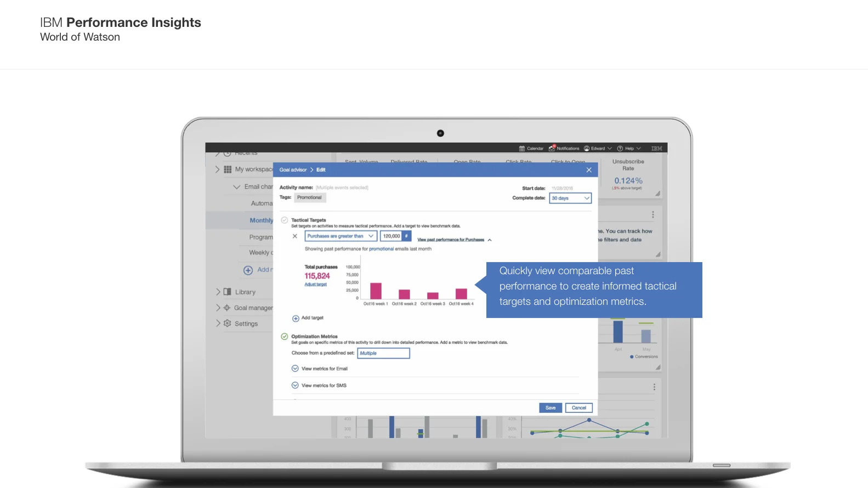Screen dimensions: 868x488
Task: Click the 115,824 total purchases value
Action: coord(317,276)
